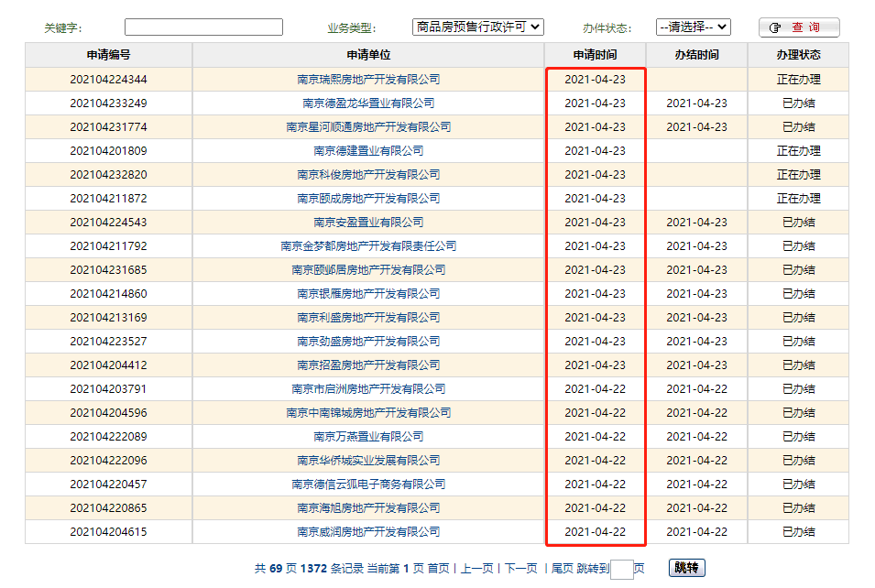Screen dimensions: 875x588
Task: Click the 申请时间 column header
Action: pyautogui.click(x=595, y=55)
